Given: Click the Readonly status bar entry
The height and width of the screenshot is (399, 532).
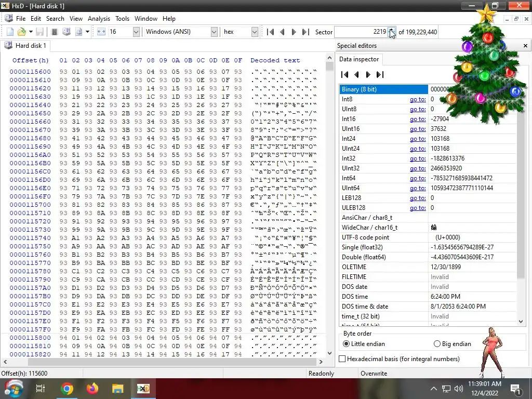Looking at the screenshot, I should pos(321,374).
